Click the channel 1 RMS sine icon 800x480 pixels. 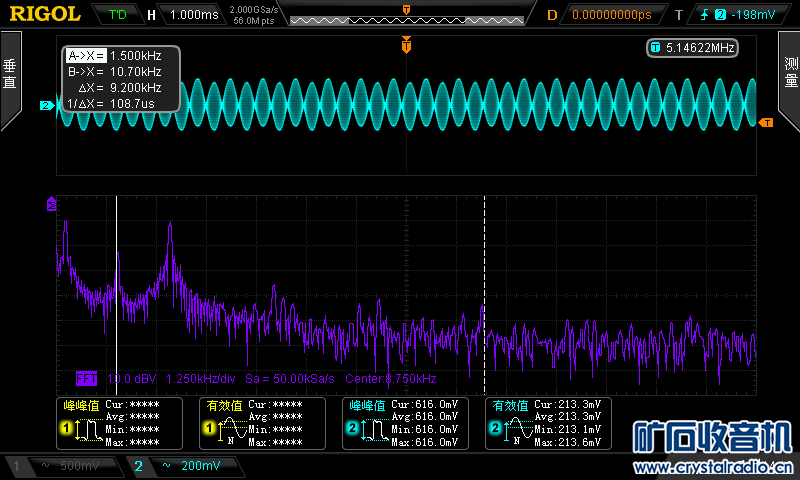click(233, 430)
